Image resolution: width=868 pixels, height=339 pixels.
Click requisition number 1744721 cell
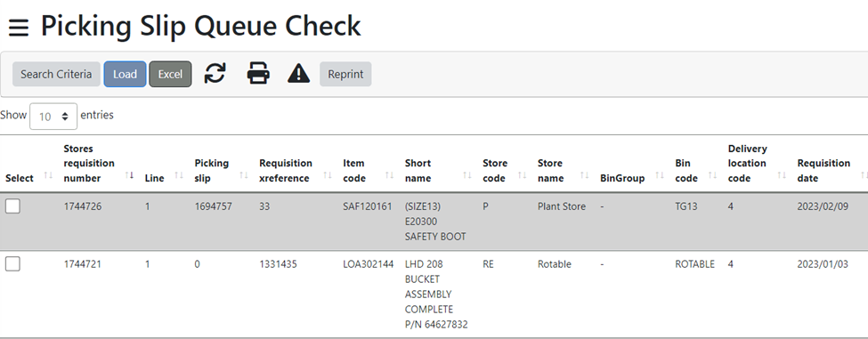tap(83, 264)
